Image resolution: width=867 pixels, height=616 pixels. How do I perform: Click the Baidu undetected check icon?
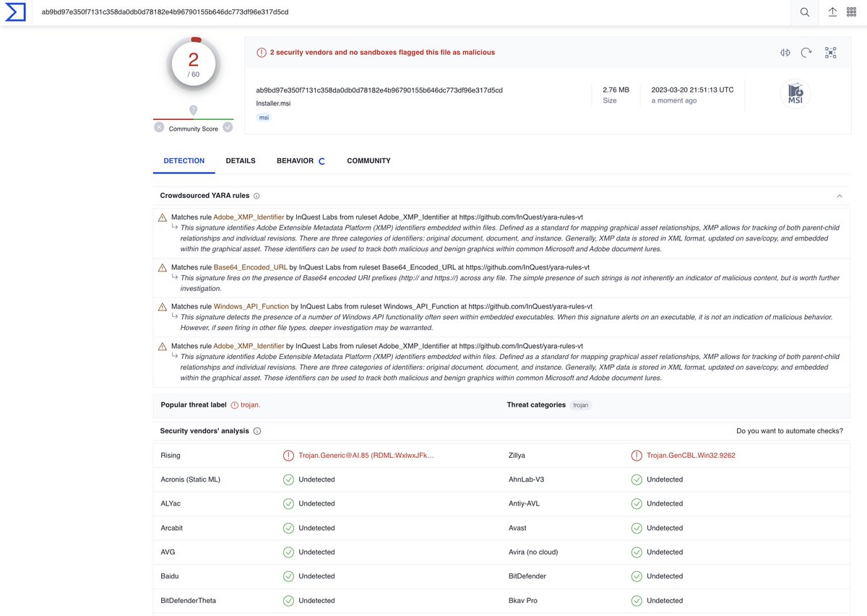point(288,576)
